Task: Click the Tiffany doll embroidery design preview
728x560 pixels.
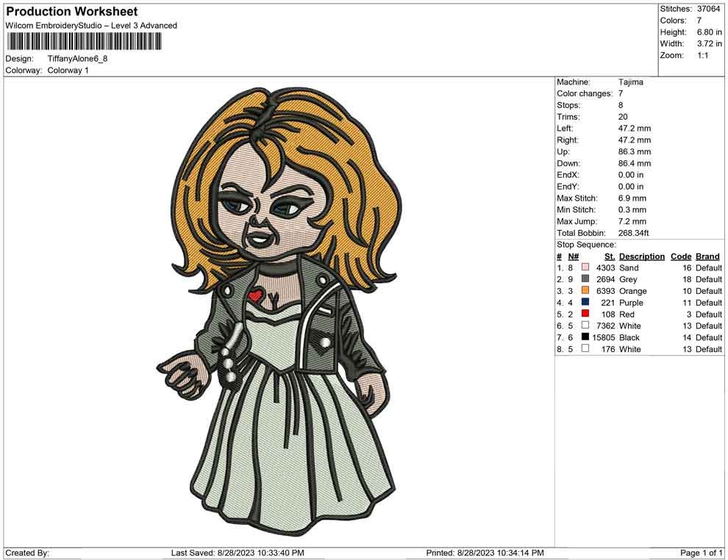Action: coord(279,310)
